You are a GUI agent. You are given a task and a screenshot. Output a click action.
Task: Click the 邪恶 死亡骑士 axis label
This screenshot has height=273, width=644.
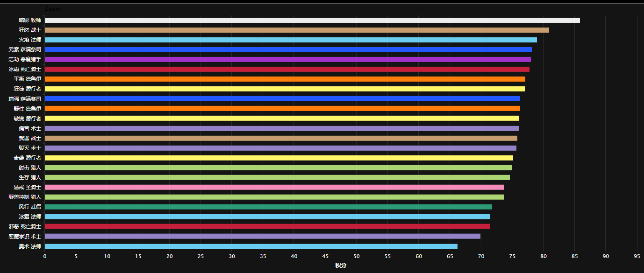coord(25,226)
